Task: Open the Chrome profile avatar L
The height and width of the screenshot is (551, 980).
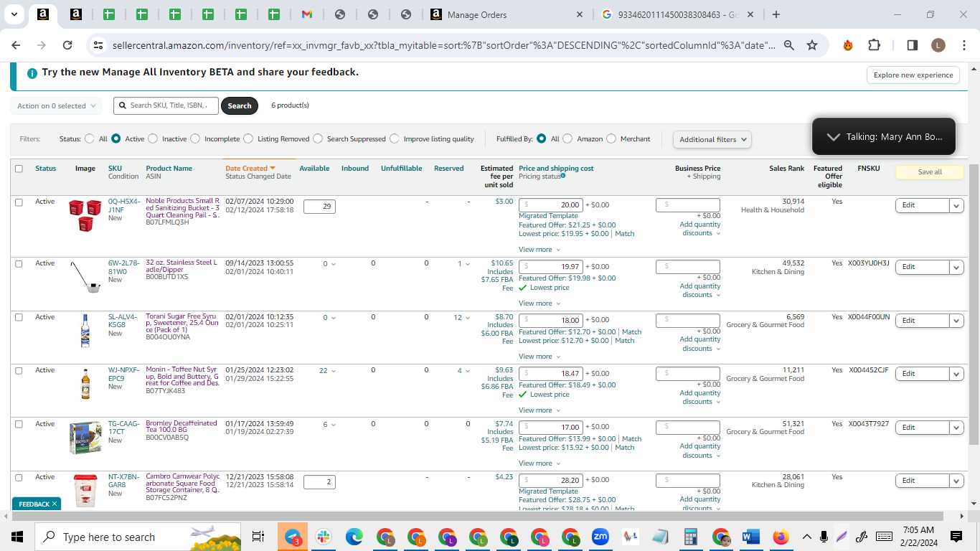Action: pos(938,45)
